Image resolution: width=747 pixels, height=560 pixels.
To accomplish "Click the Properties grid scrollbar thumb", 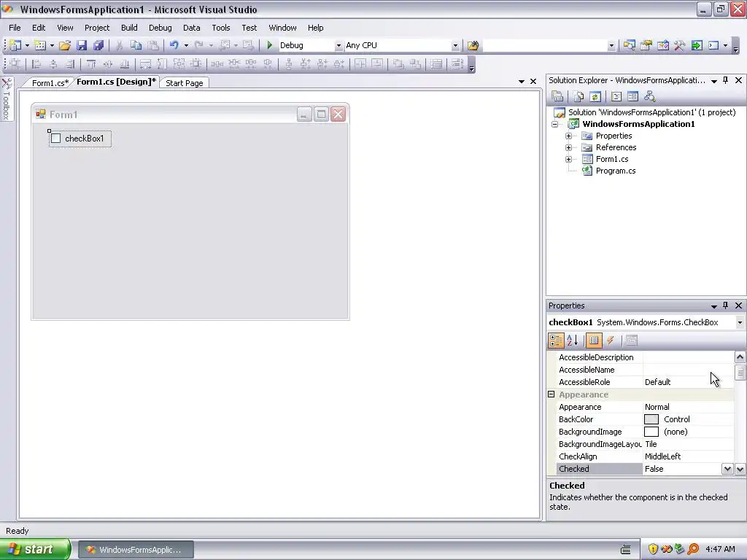I will [740, 371].
